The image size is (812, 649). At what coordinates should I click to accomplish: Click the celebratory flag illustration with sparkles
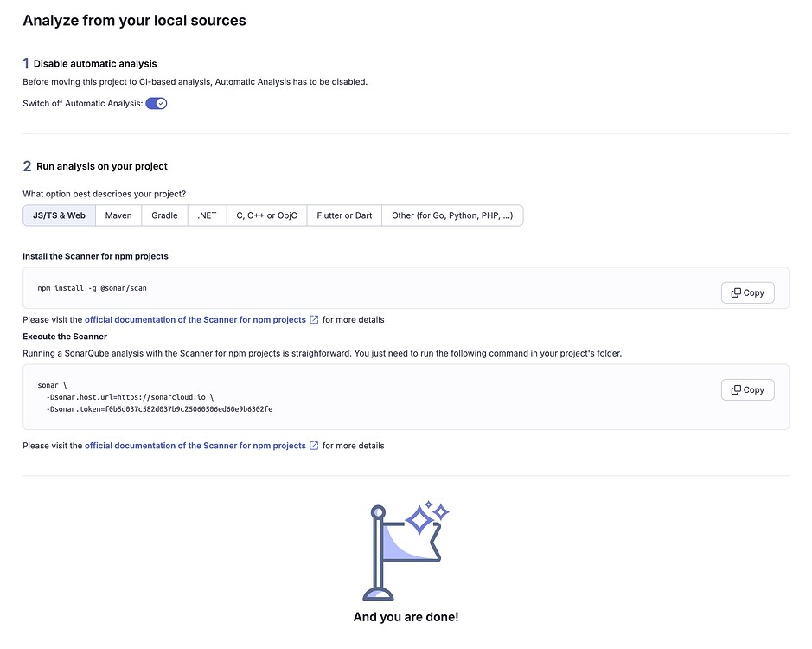point(405,551)
